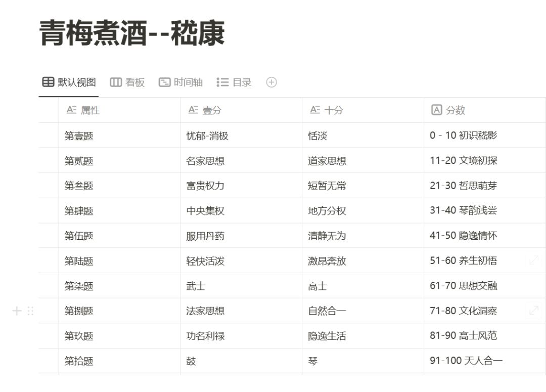Click the 91-100 天人合一 cell
Screen dimensions: 546x392
(x=485, y=361)
